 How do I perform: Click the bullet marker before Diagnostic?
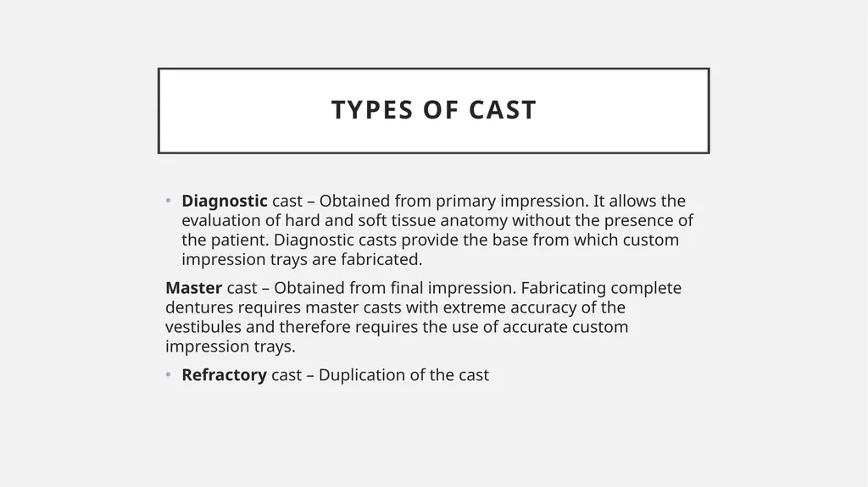pyautogui.click(x=169, y=201)
